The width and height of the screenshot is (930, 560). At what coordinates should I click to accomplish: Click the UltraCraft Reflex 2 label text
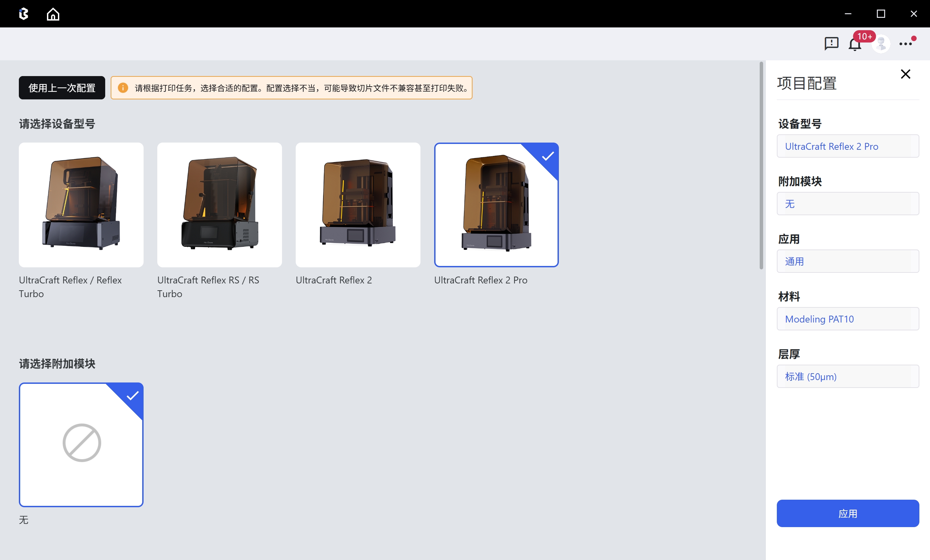(334, 280)
